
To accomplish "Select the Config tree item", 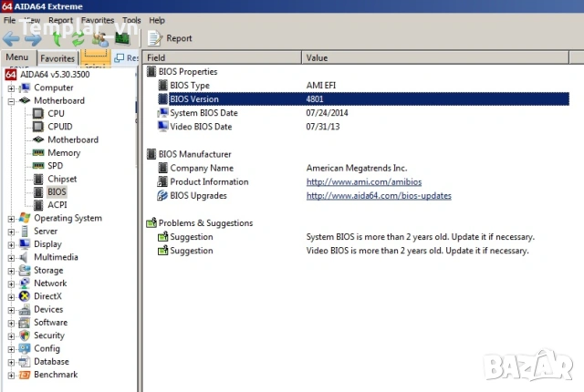I will (x=47, y=348).
